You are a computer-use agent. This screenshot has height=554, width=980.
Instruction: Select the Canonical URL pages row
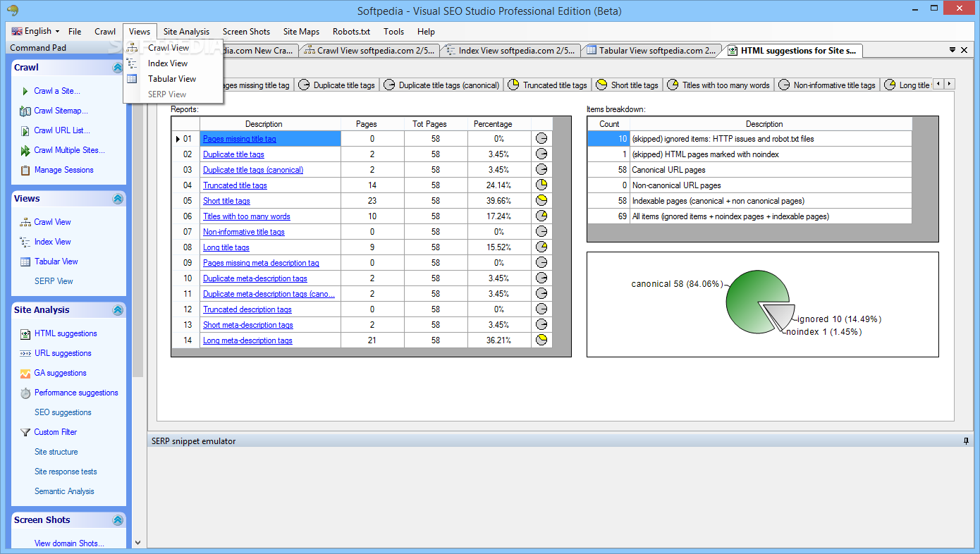point(749,170)
